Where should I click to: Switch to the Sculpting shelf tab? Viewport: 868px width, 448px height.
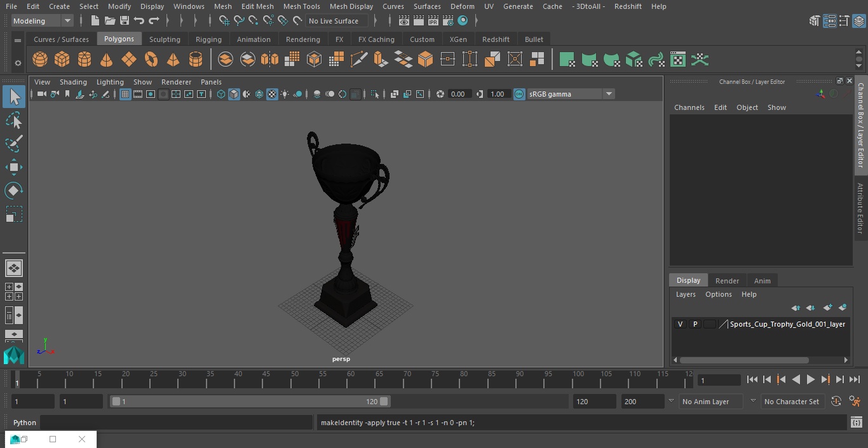coord(165,39)
